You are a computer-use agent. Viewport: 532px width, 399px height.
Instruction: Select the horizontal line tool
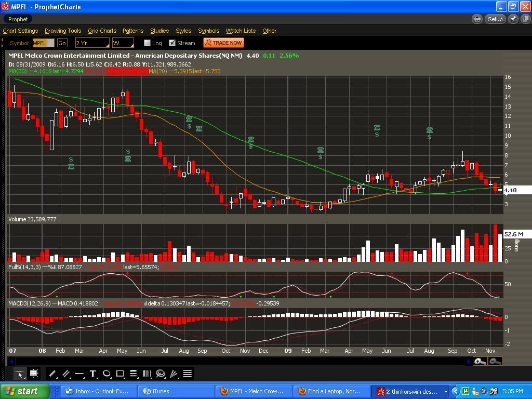tap(79, 374)
